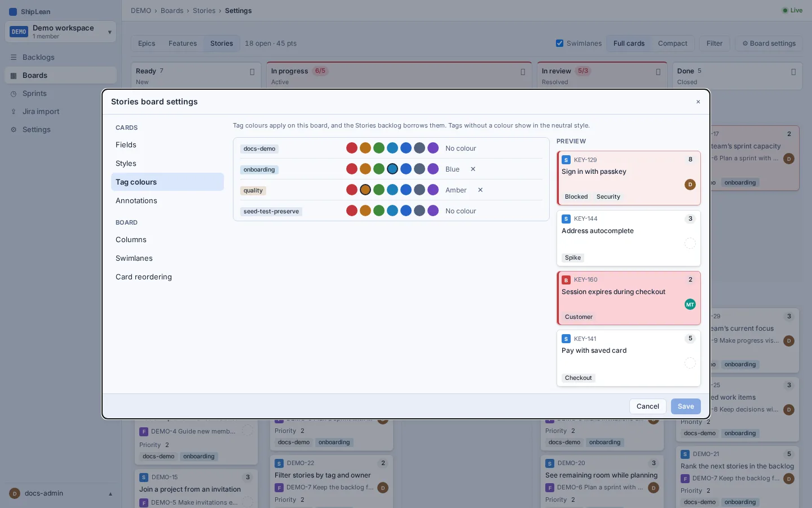Switch to the Epics tab

tap(147, 43)
